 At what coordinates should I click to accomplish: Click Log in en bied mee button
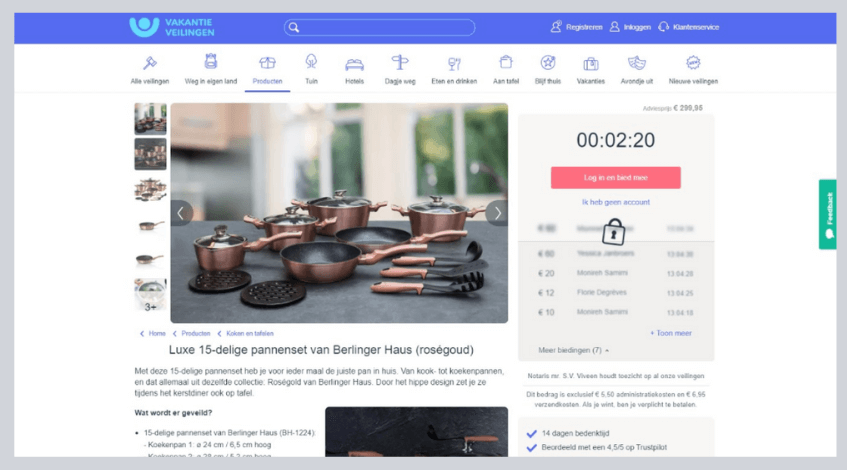615,178
